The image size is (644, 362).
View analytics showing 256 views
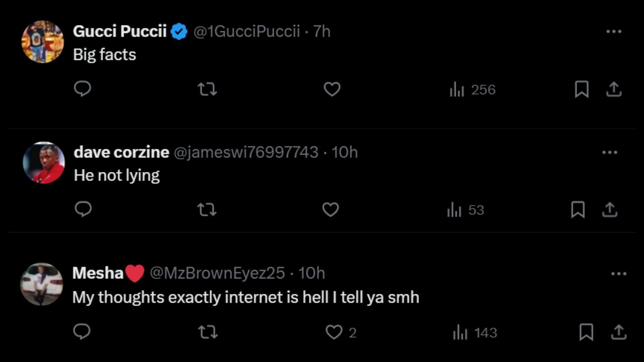click(472, 90)
